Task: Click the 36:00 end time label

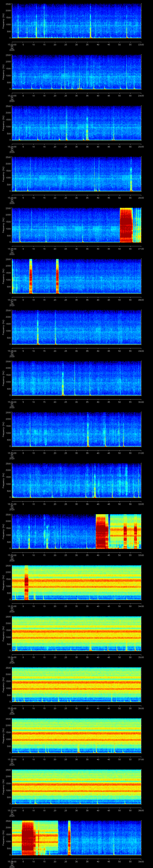Action: click(x=141, y=708)
